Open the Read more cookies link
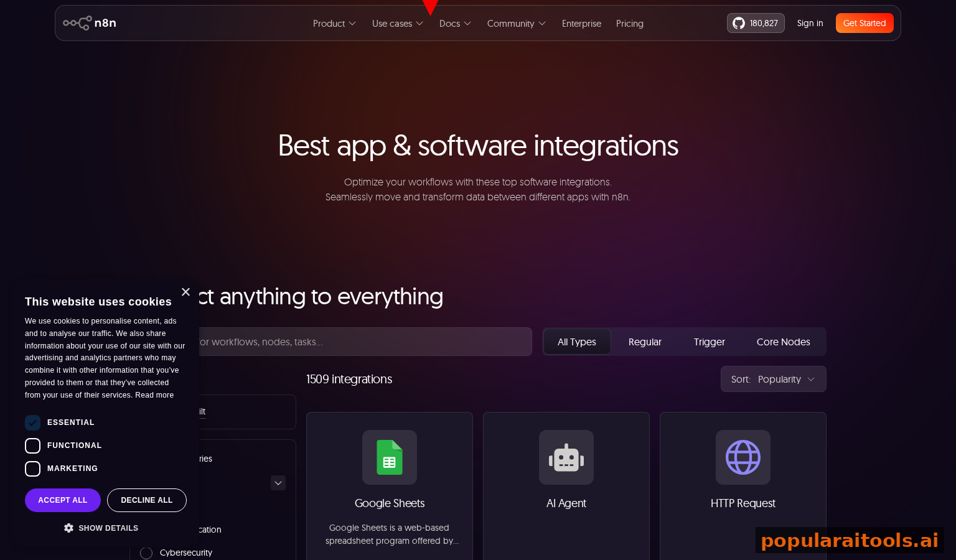Viewport: 956px width, 560px height. [x=154, y=394]
